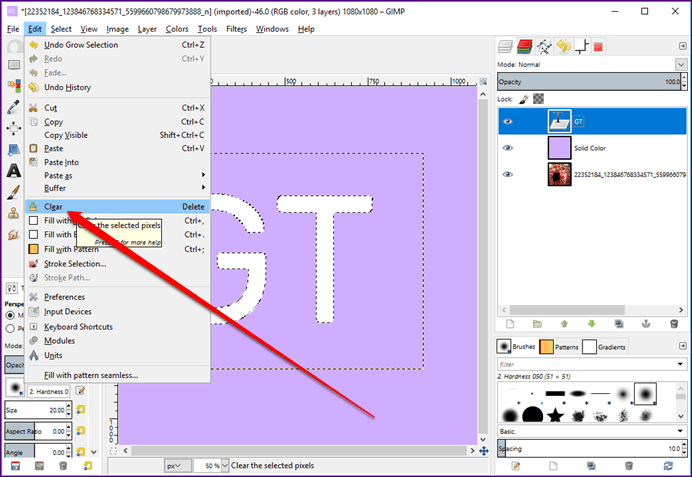
Task: Open Brushes dock configuration menu arrow
Action: (682, 346)
